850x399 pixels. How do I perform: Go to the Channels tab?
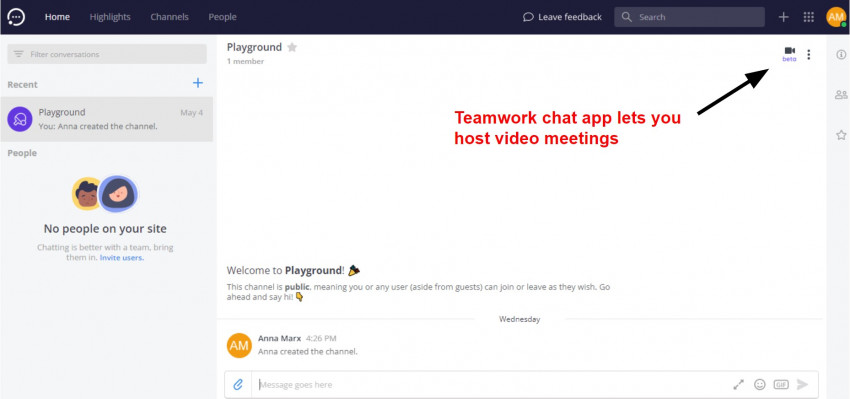click(x=169, y=17)
